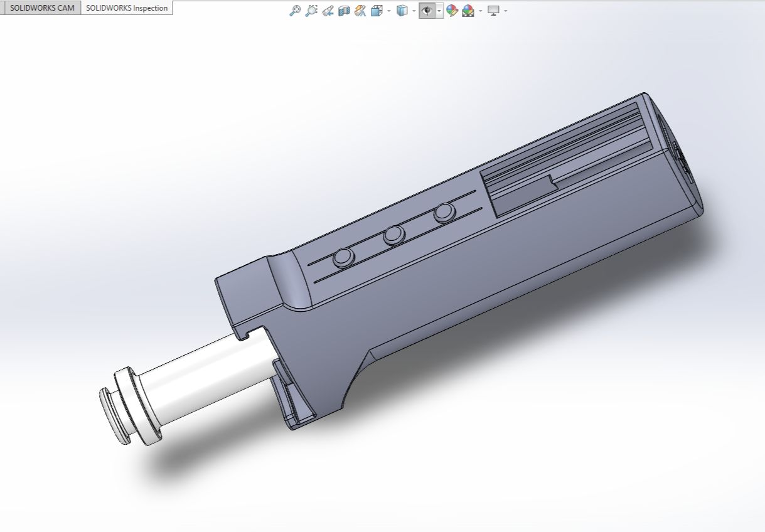Click the Display Style icon
The width and height of the screenshot is (765, 532).
pos(402,11)
